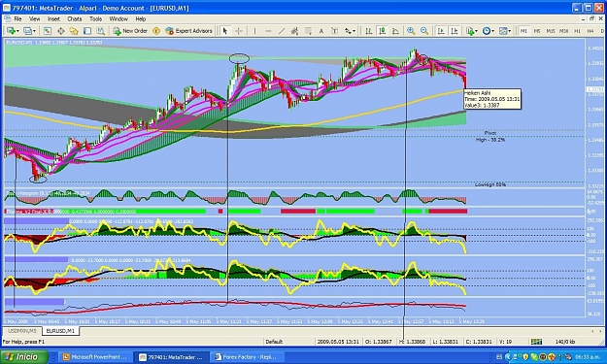This screenshot has height=364, width=607.
Task: Click the 797401: MetaTrader taskbar button
Action: pos(173,357)
